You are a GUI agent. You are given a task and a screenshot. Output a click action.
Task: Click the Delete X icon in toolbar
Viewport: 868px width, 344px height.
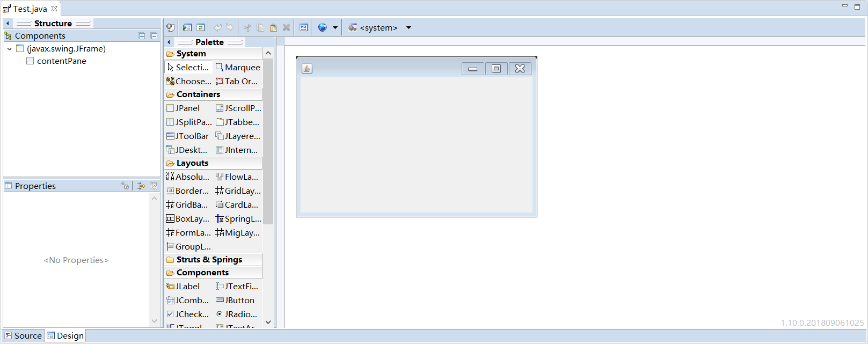(x=286, y=27)
